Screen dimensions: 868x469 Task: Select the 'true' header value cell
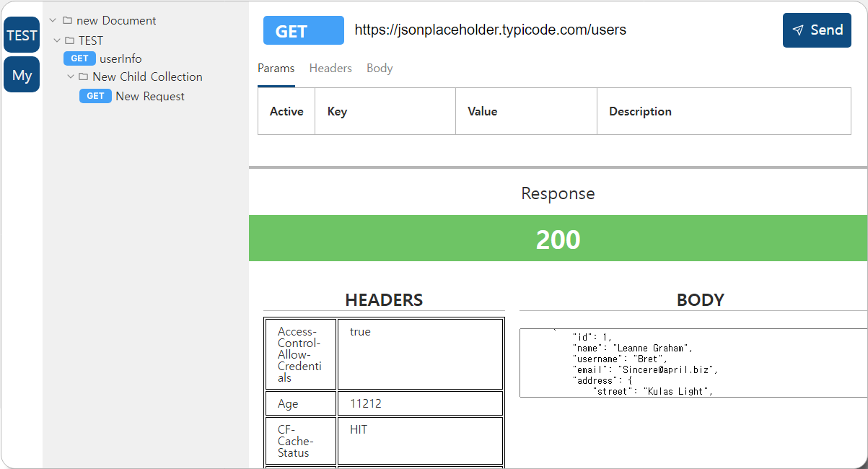[420, 354]
